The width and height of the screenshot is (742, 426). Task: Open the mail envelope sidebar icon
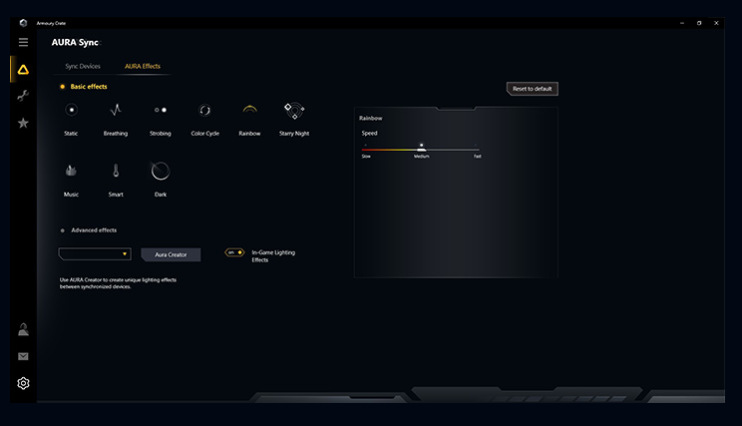tap(23, 356)
